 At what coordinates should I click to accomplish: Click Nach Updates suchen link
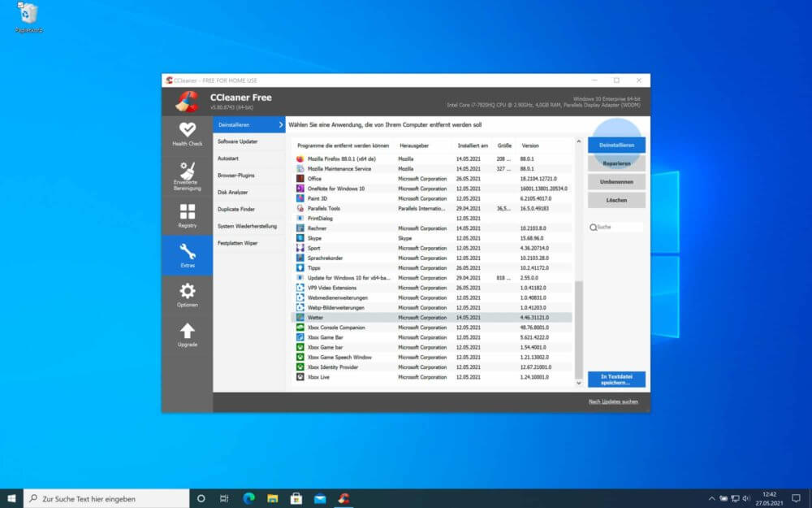613,402
